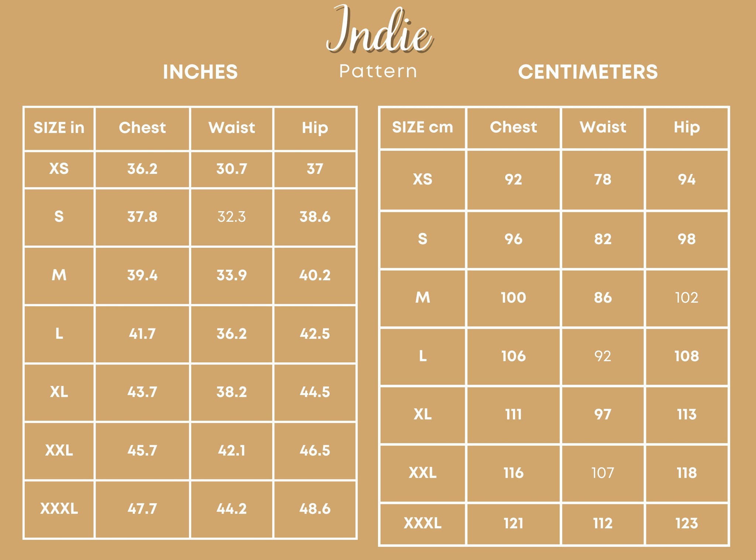Click the Indie script logo
Viewport: 756px width, 560px height.
click(x=379, y=30)
